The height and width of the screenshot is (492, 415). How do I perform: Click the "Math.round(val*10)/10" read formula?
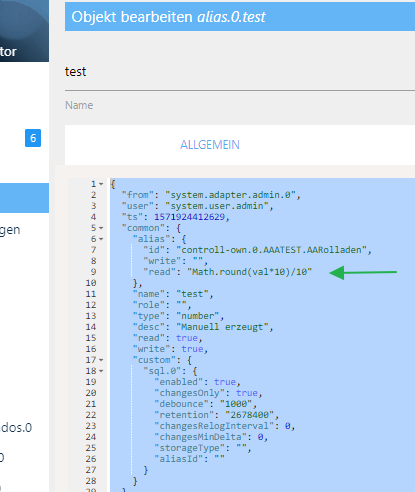[250, 272]
